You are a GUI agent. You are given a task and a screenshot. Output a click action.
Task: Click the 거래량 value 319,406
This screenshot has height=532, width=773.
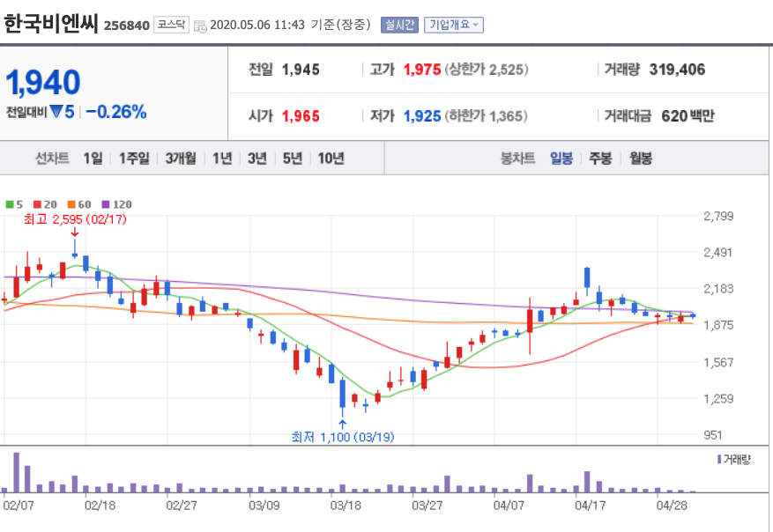(x=677, y=70)
